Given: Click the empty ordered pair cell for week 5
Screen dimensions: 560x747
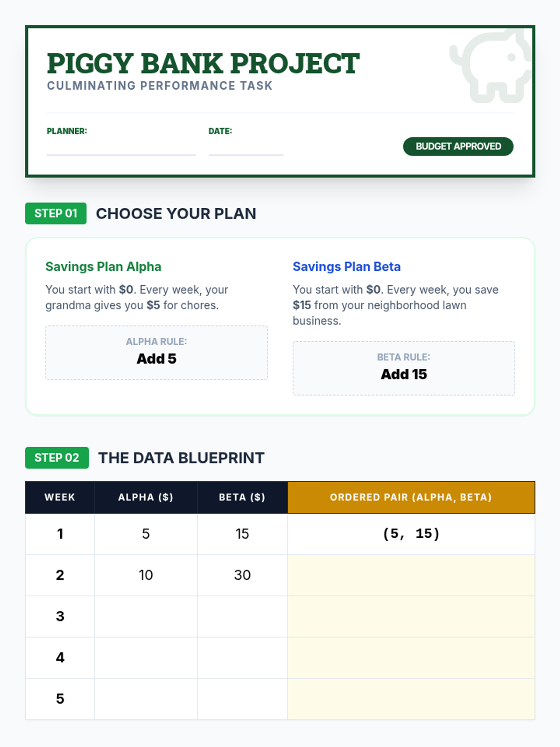Looking at the screenshot, I should [x=411, y=698].
